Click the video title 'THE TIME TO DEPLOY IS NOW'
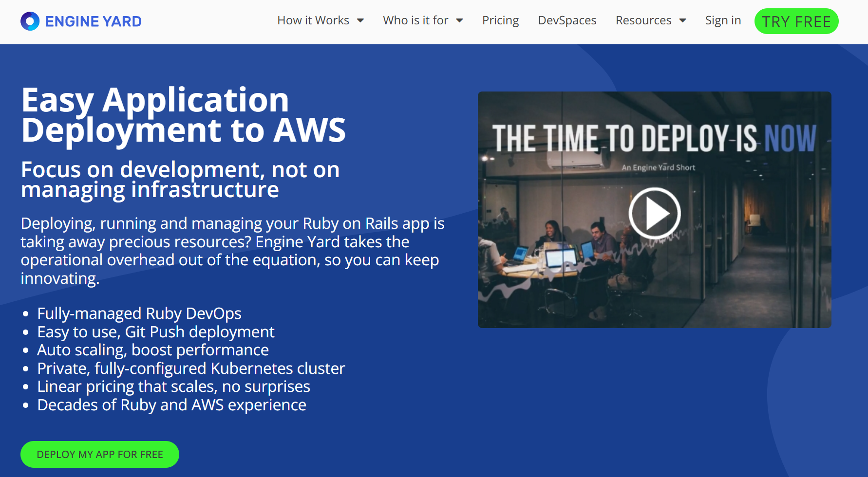The image size is (868, 477). (x=654, y=139)
